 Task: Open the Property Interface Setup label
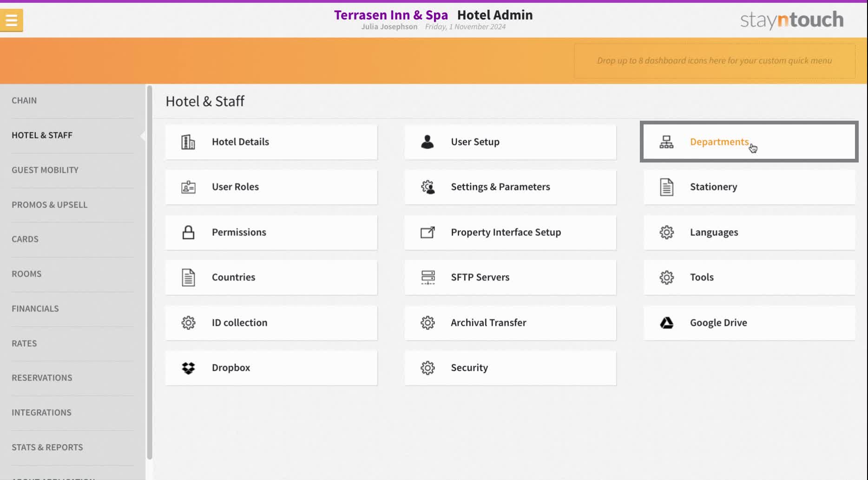point(506,232)
